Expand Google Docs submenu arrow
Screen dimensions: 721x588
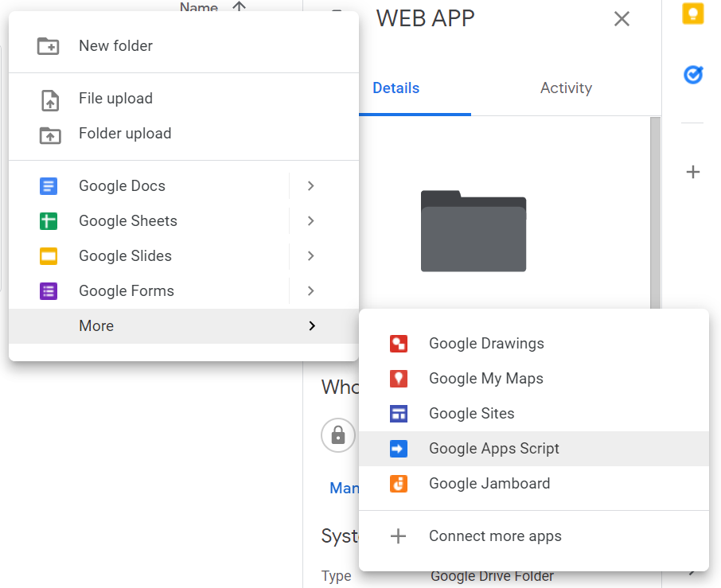click(x=311, y=185)
